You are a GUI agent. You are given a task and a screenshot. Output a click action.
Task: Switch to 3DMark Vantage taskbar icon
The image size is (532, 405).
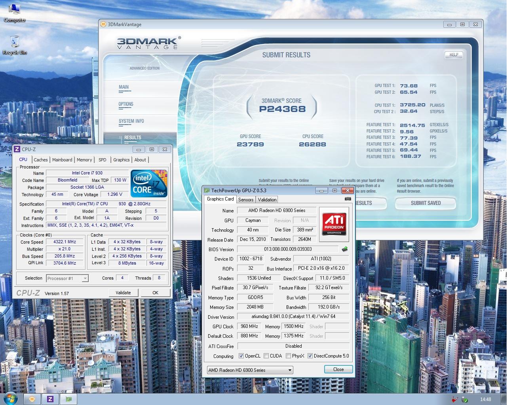coord(32,399)
